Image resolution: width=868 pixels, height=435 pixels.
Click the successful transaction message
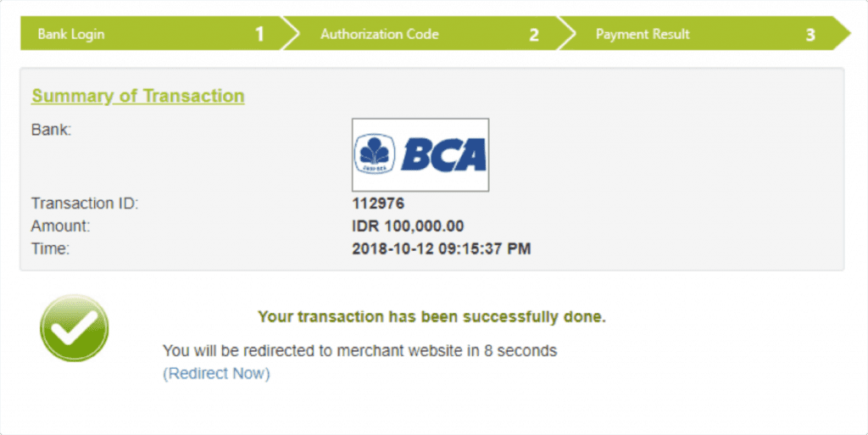pyautogui.click(x=431, y=317)
